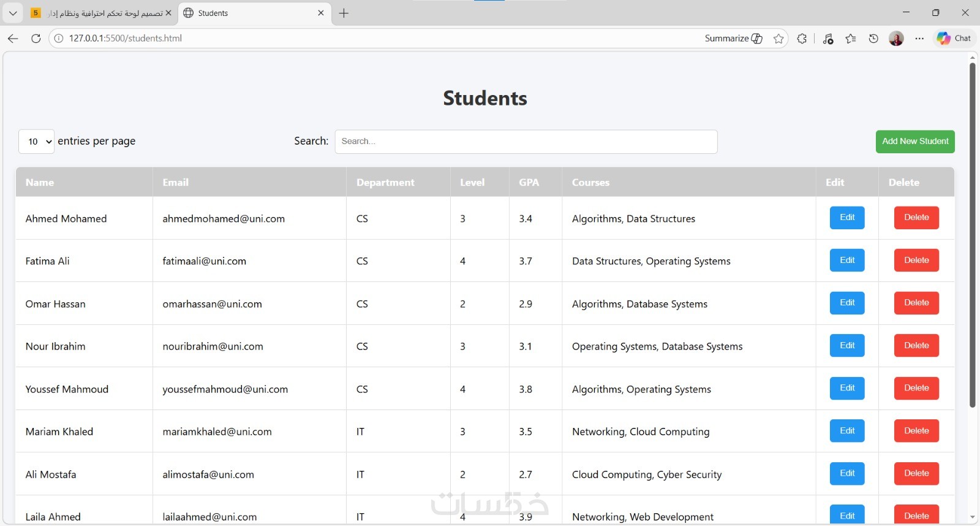Click the browser back arrow
This screenshot has height=526, width=980.
tap(13, 39)
